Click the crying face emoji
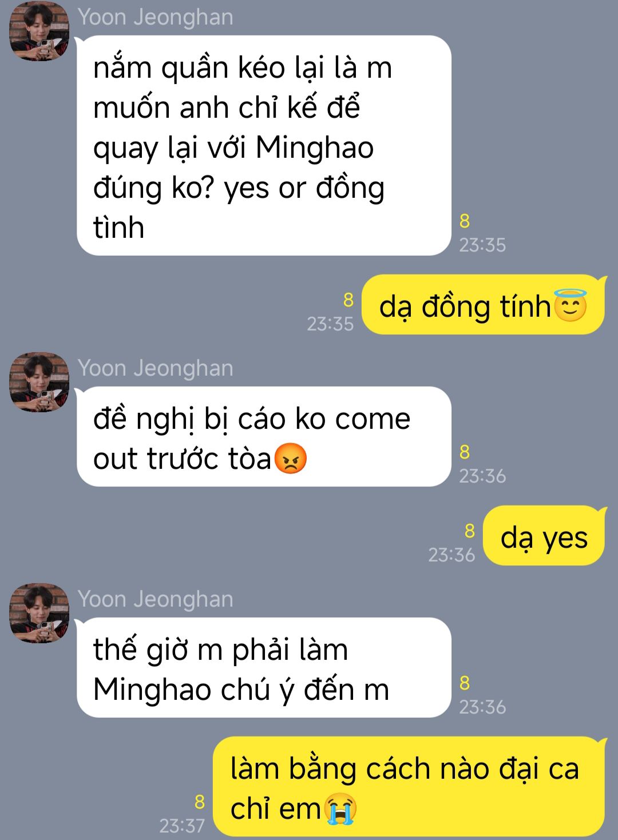 [x=340, y=809]
